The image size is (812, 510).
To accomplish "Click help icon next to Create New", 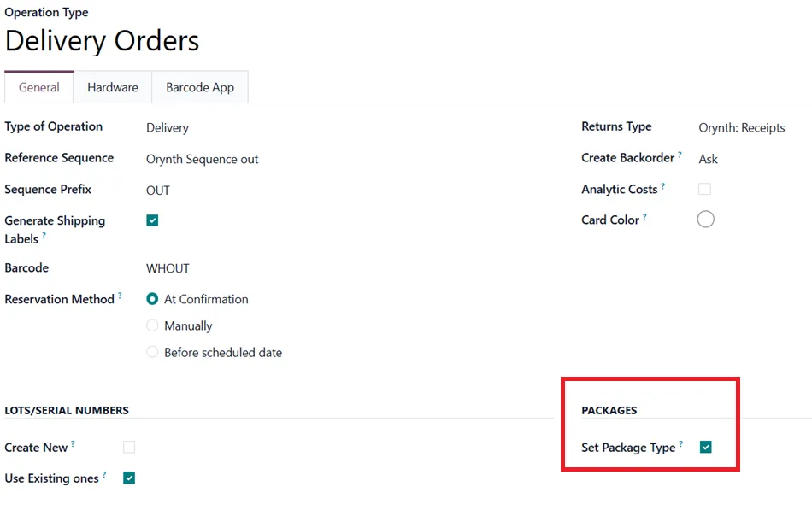I will point(73,443).
